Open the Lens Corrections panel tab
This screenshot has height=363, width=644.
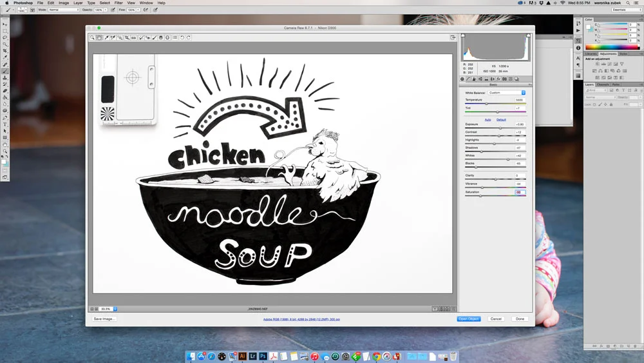pyautogui.click(x=493, y=79)
